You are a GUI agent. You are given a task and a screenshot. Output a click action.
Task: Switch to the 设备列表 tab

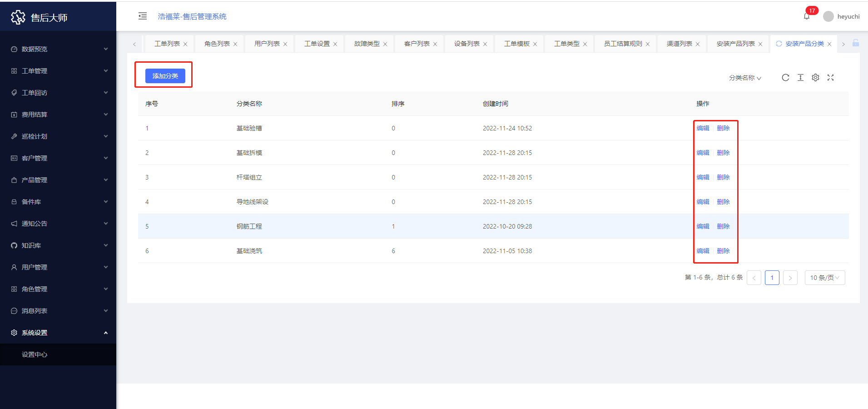point(466,44)
